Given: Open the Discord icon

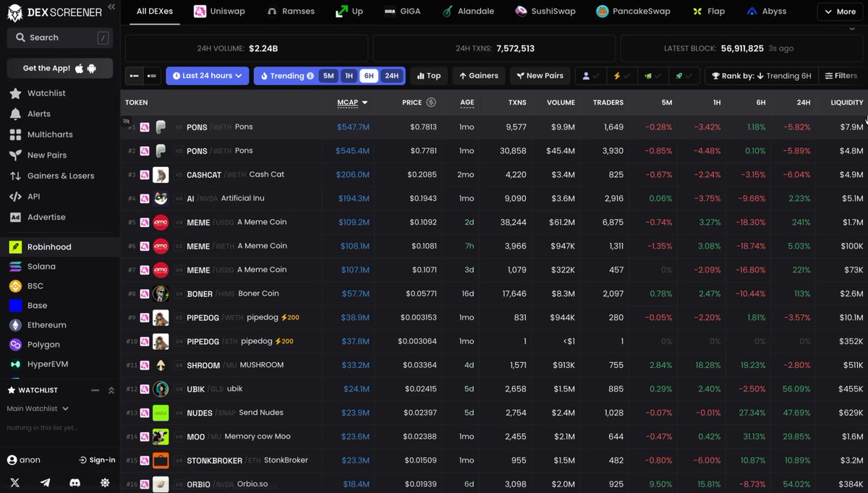Looking at the screenshot, I should coord(75,482).
